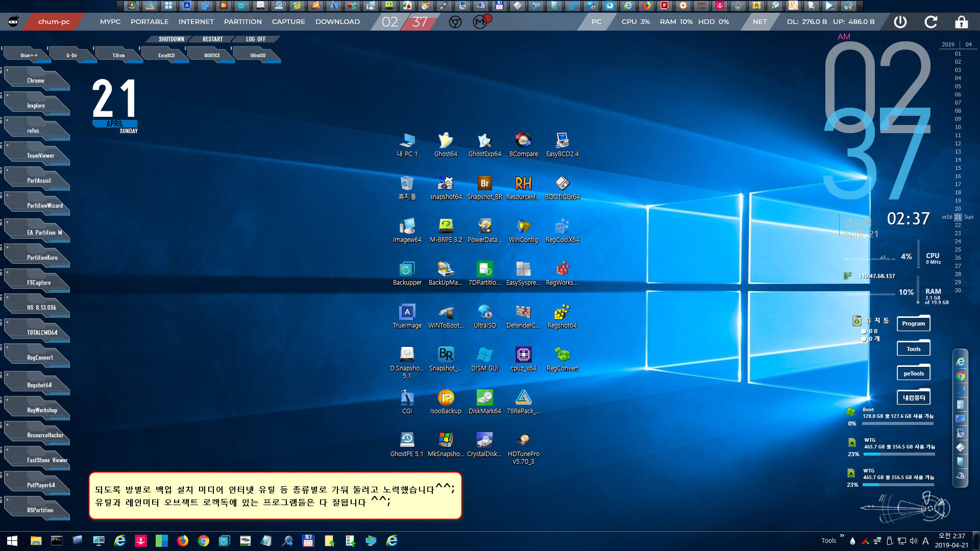Launch the TrueImage desktop shortcut
The width and height of the screenshot is (980, 551).
coord(407,315)
